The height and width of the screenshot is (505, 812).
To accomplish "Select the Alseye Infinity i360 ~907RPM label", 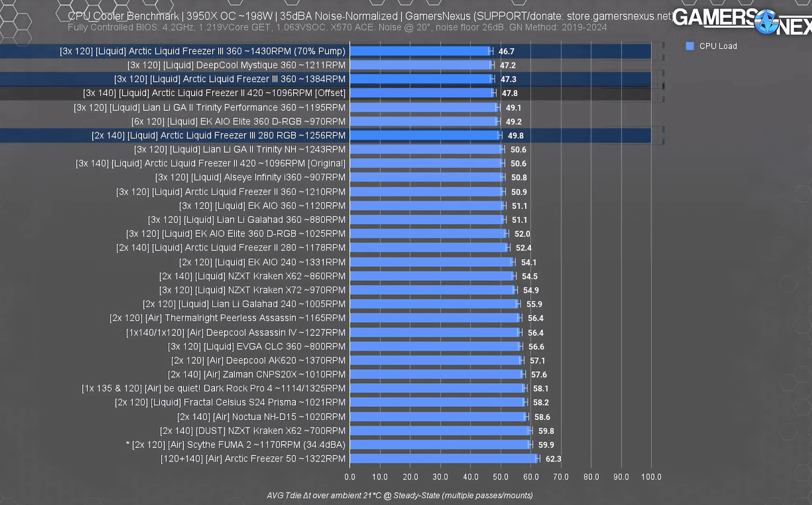I will click(251, 177).
